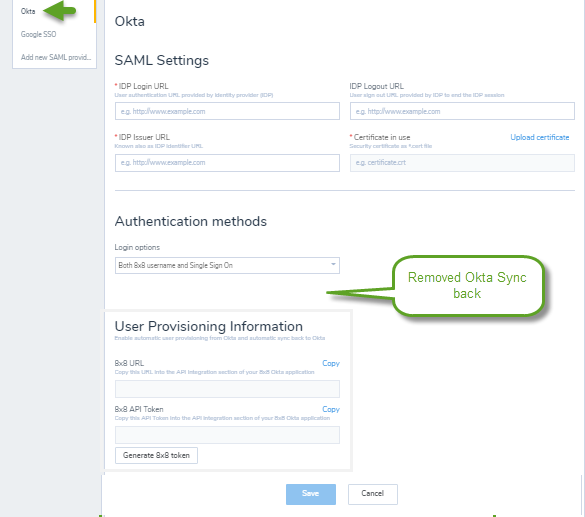Click into the IDP Issuer URL field
Image resolution: width=585 pixels, height=517 pixels.
point(227,163)
